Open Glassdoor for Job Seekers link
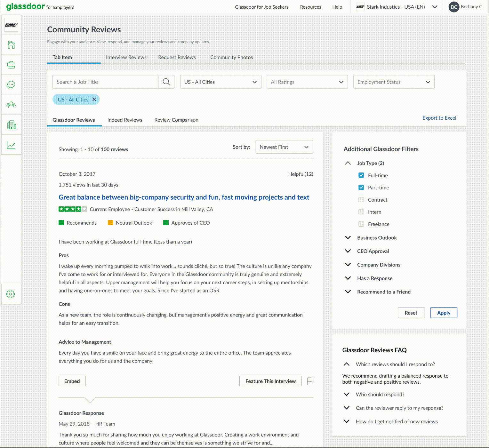This screenshot has width=489, height=448. coord(261,7)
